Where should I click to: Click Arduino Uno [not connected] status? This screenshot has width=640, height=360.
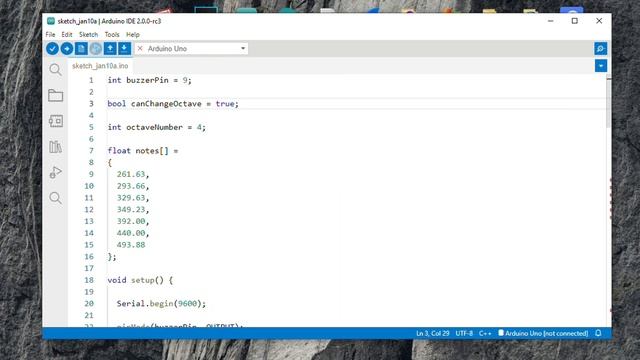(543, 333)
